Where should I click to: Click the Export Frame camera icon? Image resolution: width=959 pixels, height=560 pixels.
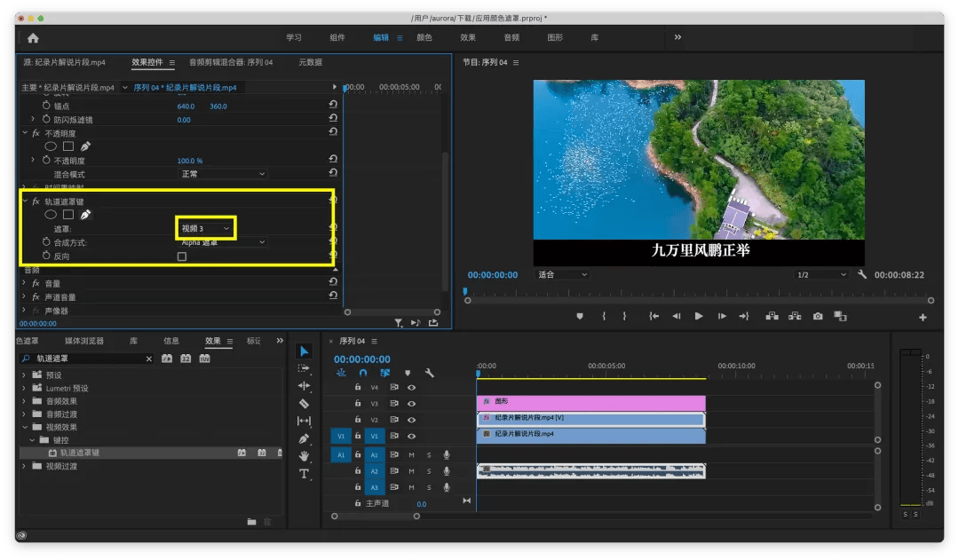pos(818,316)
